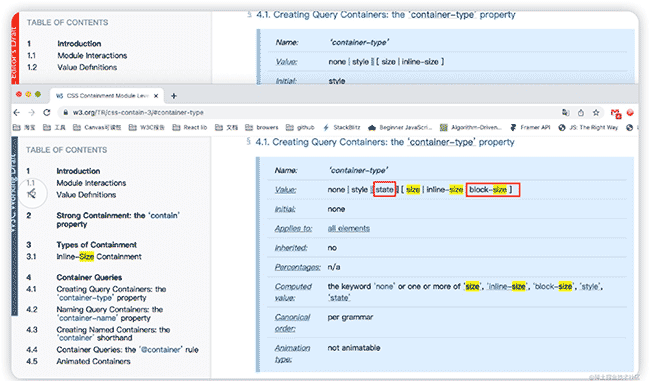Open the Algorithm-Driven bookmark
This screenshot has width=650, height=381.
click(x=471, y=127)
